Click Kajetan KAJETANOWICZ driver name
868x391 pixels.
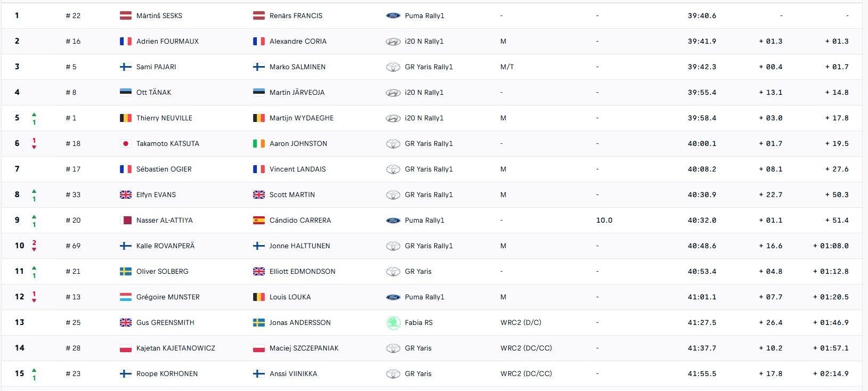coord(175,348)
